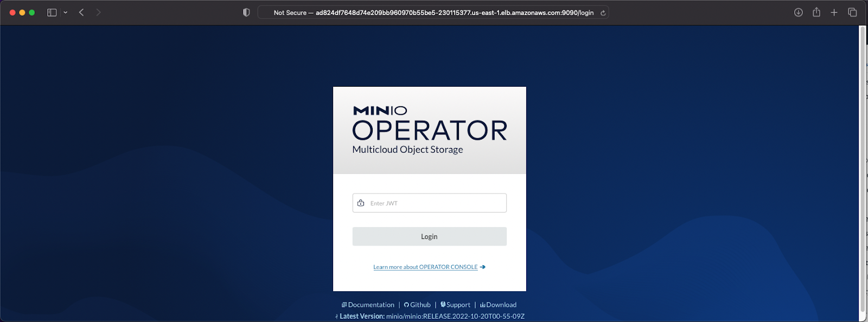Open the Share icon in toolbar
The image size is (868, 322).
816,12
